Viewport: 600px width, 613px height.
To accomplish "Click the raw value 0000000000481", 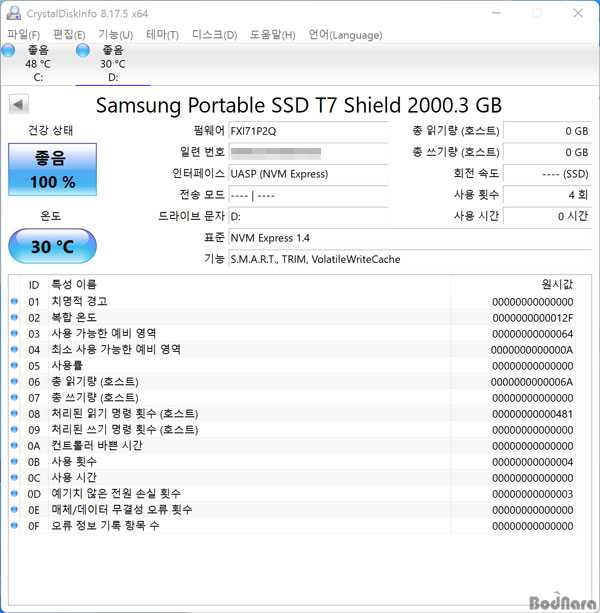I will [x=532, y=414].
